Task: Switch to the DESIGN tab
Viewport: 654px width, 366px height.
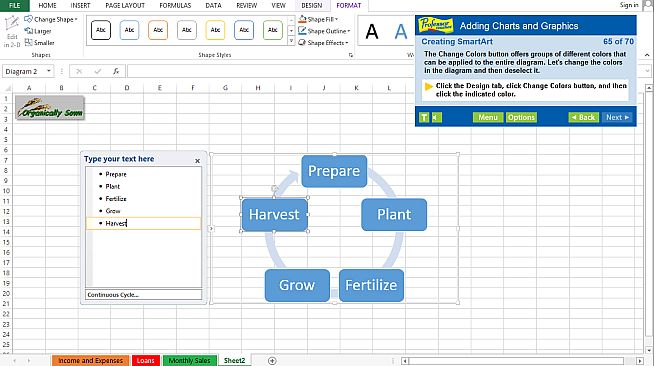Action: coord(312,5)
